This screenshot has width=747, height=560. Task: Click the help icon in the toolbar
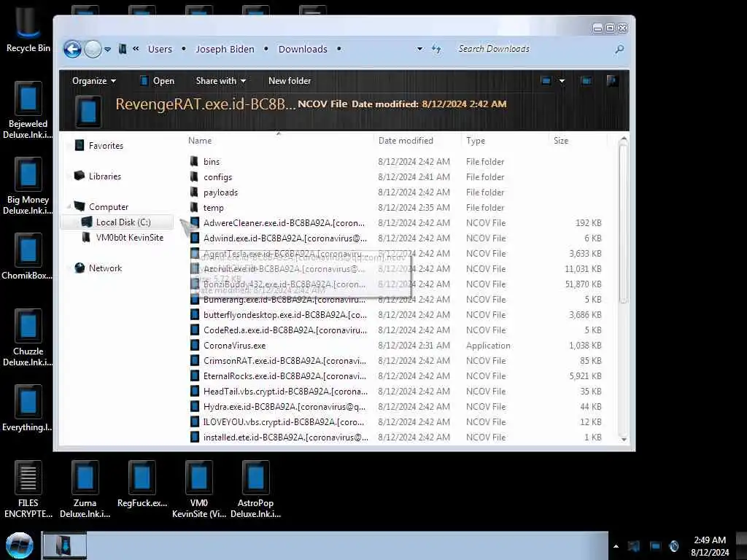[x=612, y=81]
